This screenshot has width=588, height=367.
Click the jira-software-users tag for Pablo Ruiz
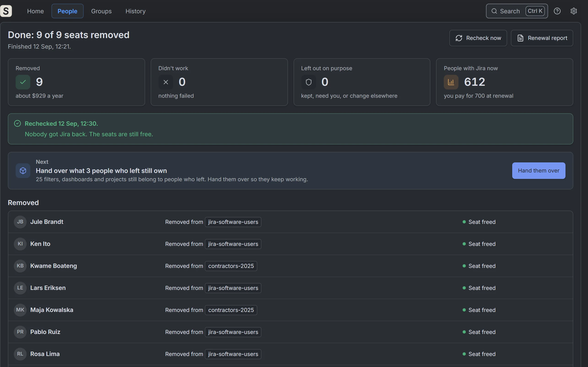click(x=233, y=332)
